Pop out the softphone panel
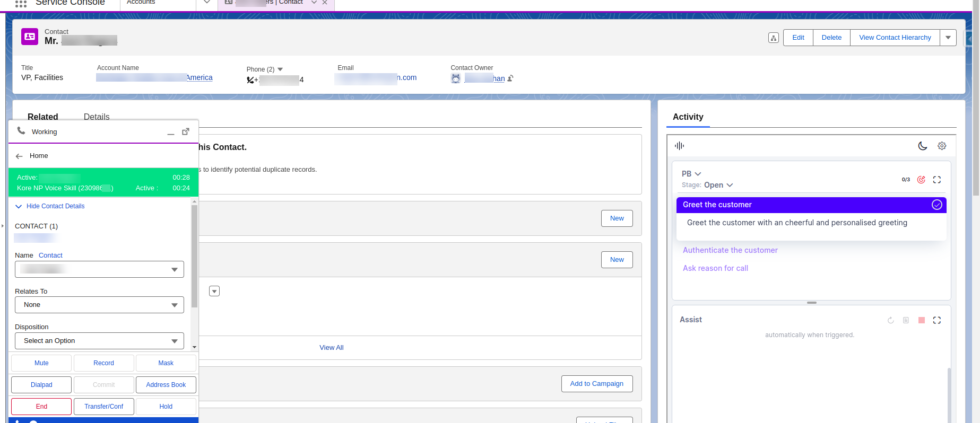The image size is (980, 423). [186, 131]
